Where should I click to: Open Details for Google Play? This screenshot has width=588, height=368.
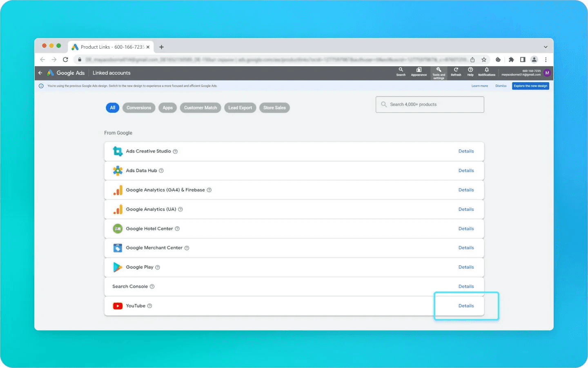click(x=466, y=267)
